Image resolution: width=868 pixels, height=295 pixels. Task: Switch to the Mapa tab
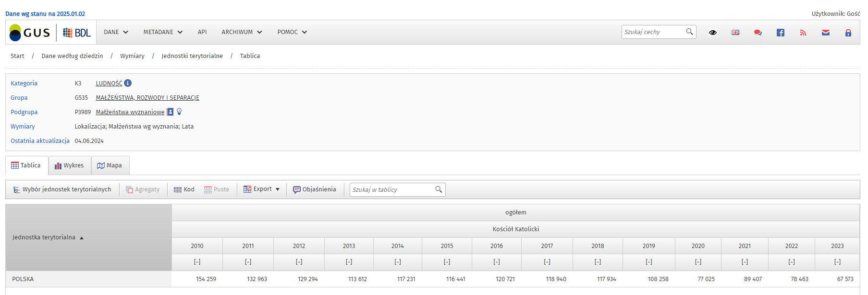110,165
